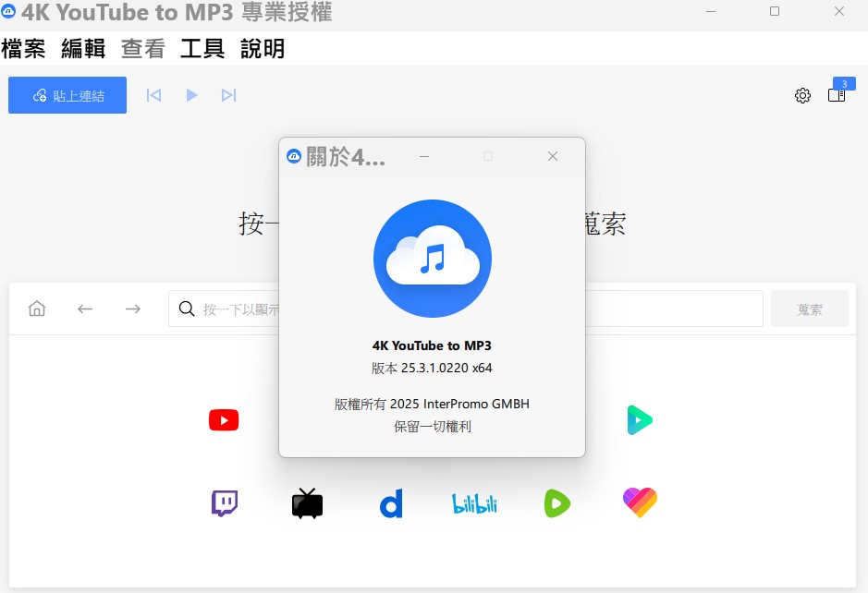Open the 說明 menu
This screenshot has width=868, height=593.
click(x=263, y=49)
